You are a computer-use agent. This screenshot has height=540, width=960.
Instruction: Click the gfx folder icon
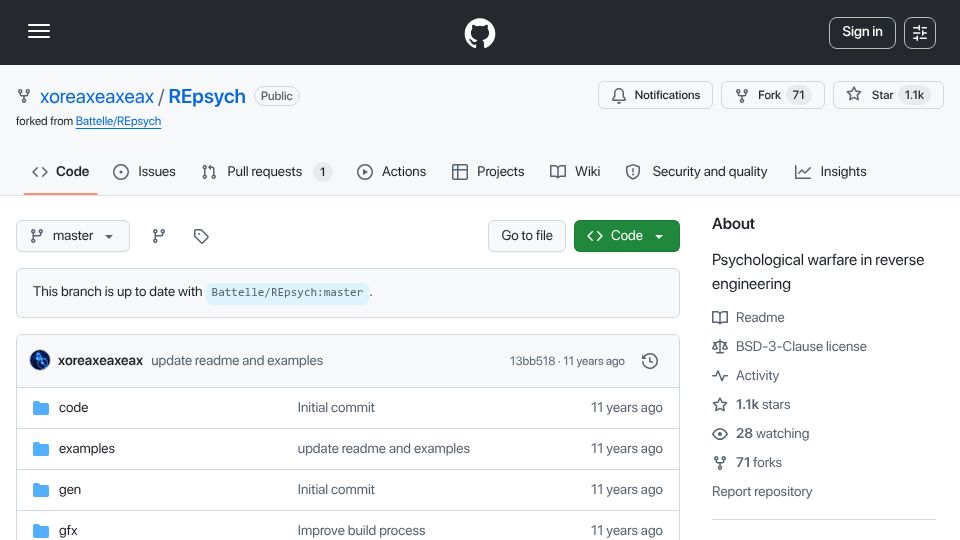[41, 531]
